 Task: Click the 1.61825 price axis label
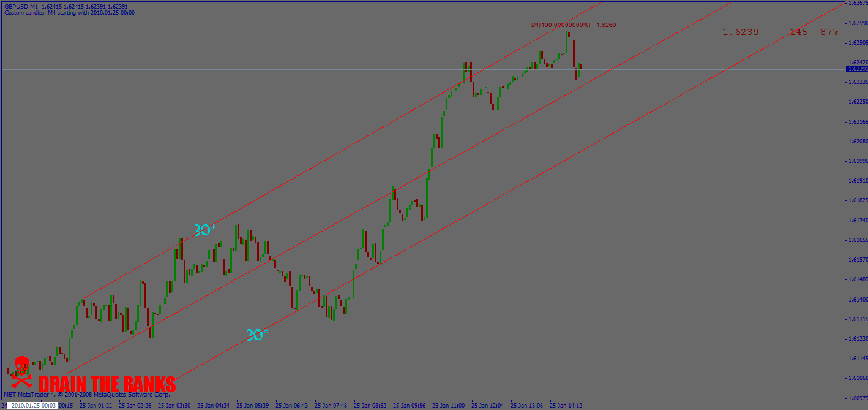pos(858,200)
